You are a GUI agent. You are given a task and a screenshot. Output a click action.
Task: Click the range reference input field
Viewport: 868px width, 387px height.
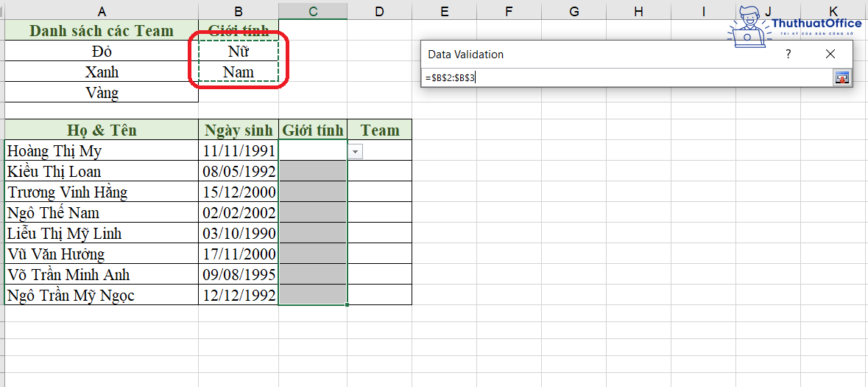pyautogui.click(x=628, y=77)
